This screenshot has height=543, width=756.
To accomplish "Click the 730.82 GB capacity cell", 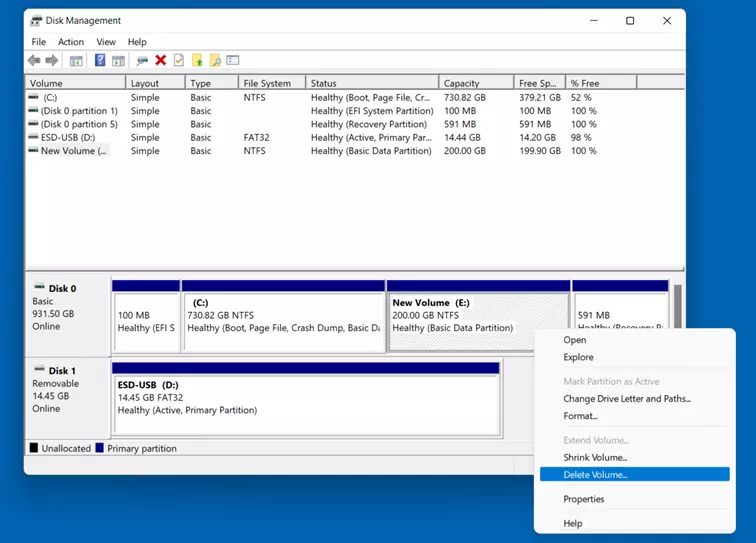I will click(465, 97).
